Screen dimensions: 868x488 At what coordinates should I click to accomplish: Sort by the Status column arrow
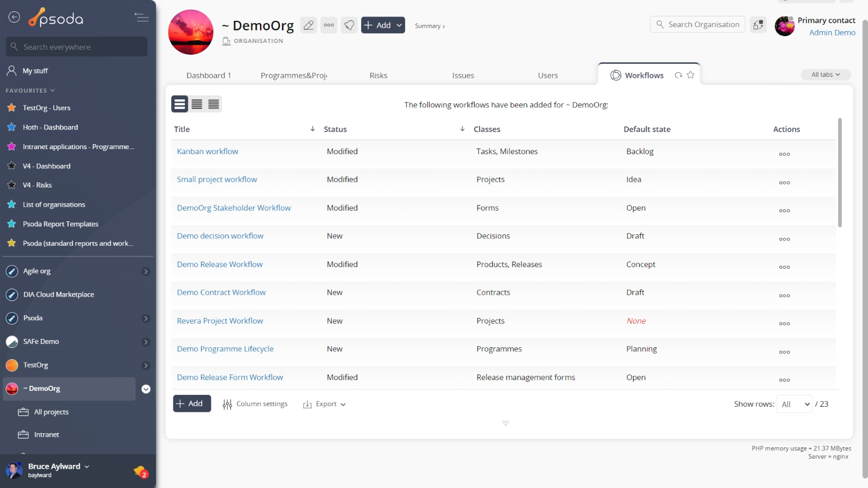point(462,129)
